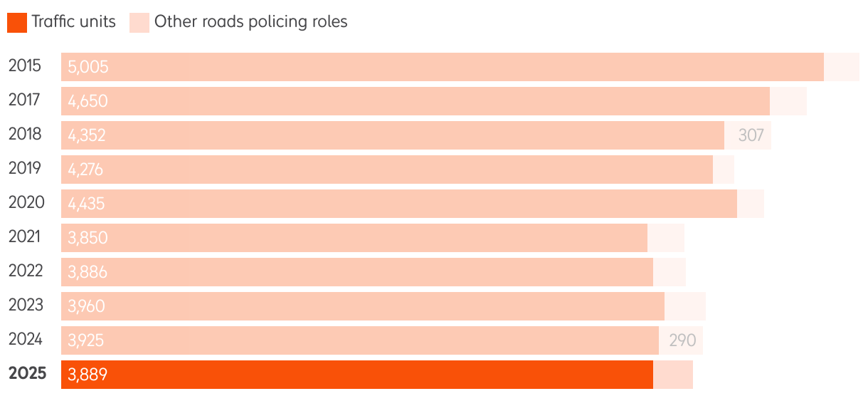Viewport: 868px width, 396px height.
Task: Select the 290 other-roles segment for 2024
Action: [x=682, y=340]
